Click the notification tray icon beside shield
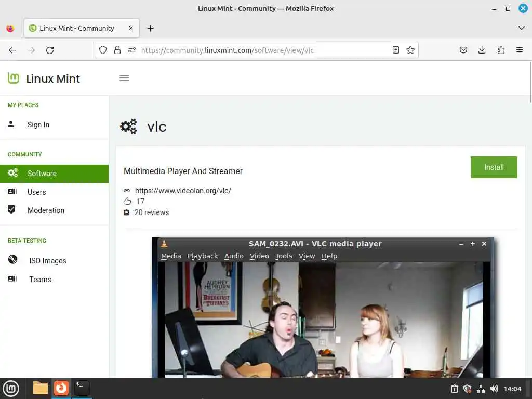The width and height of the screenshot is (532, 399). 454,389
